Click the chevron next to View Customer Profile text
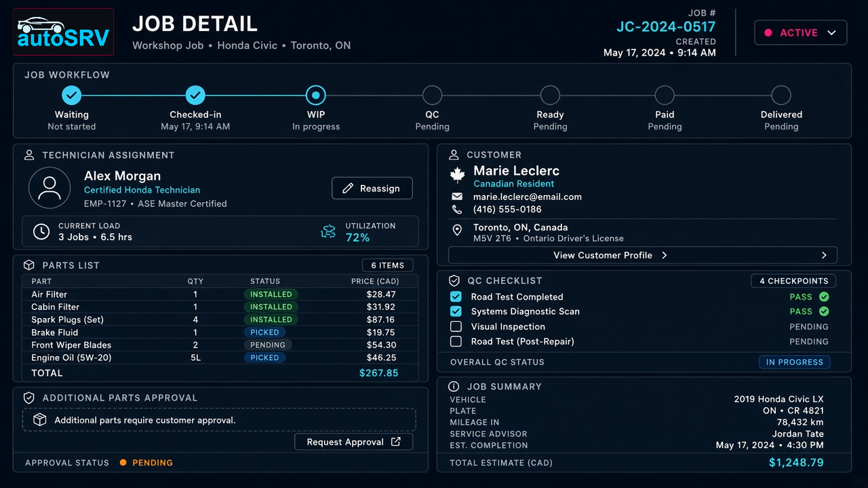 665,256
